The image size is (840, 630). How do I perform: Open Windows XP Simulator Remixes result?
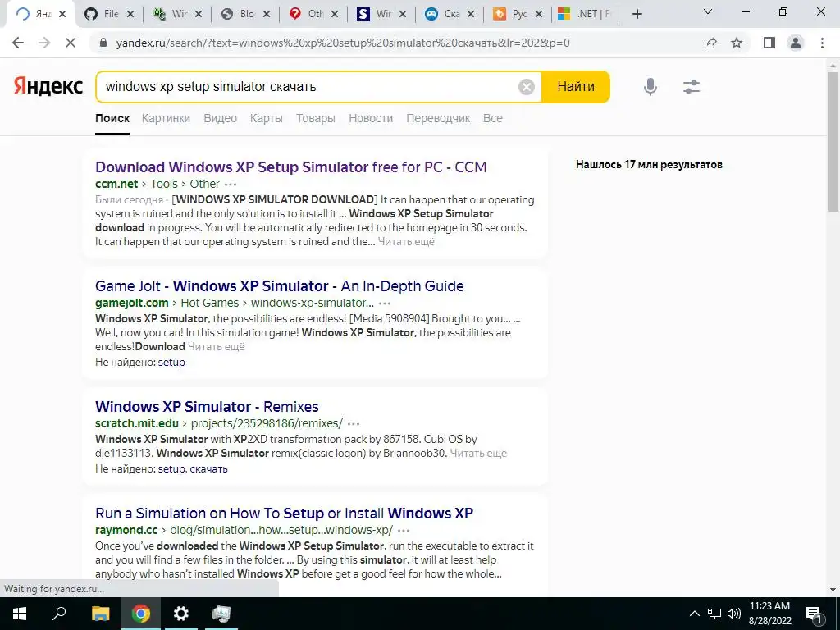pos(207,407)
